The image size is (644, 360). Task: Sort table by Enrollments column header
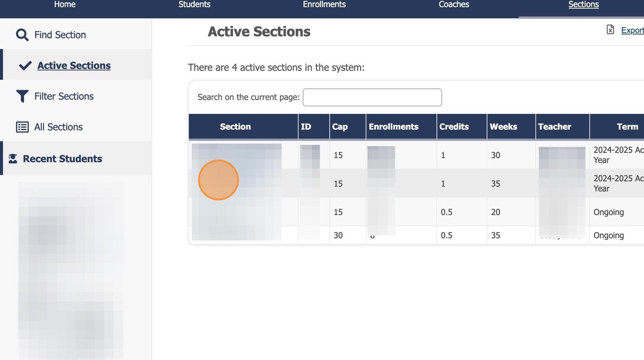point(393,127)
